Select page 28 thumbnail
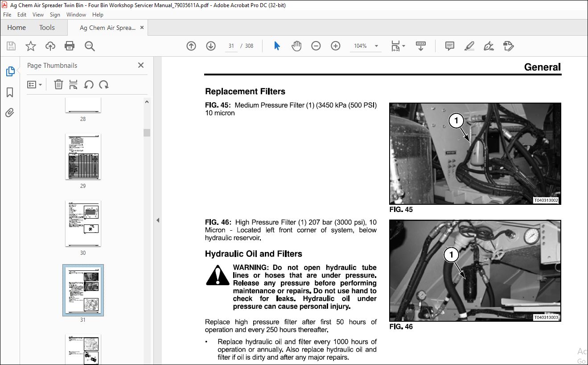Screen dimensions: 588x365 click(x=83, y=105)
